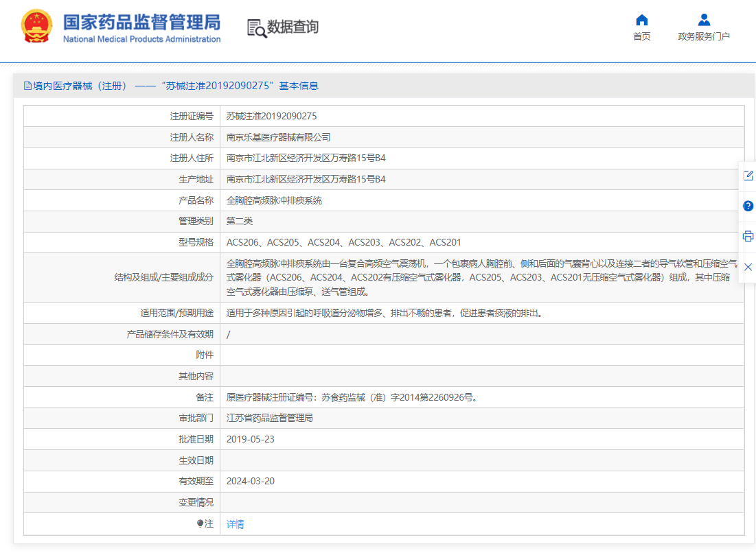Select registration number 苏械注准20192090275 cell
The image size is (756, 555).
pos(271,116)
